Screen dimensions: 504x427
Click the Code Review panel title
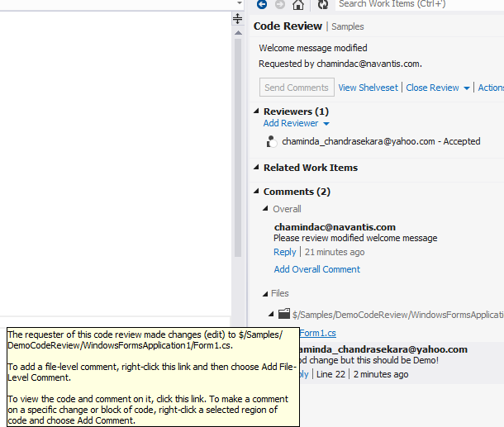pos(288,26)
